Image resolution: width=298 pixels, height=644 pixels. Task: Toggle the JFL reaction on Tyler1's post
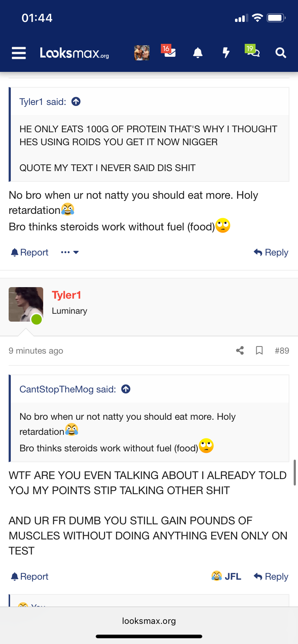[226, 576]
